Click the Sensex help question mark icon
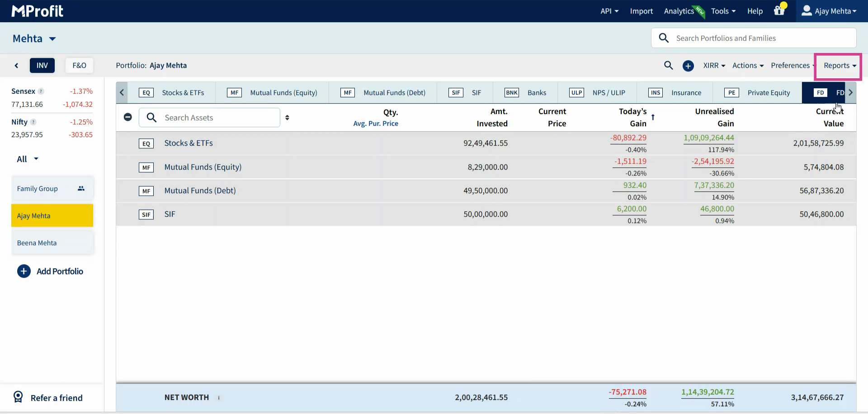 click(x=41, y=91)
